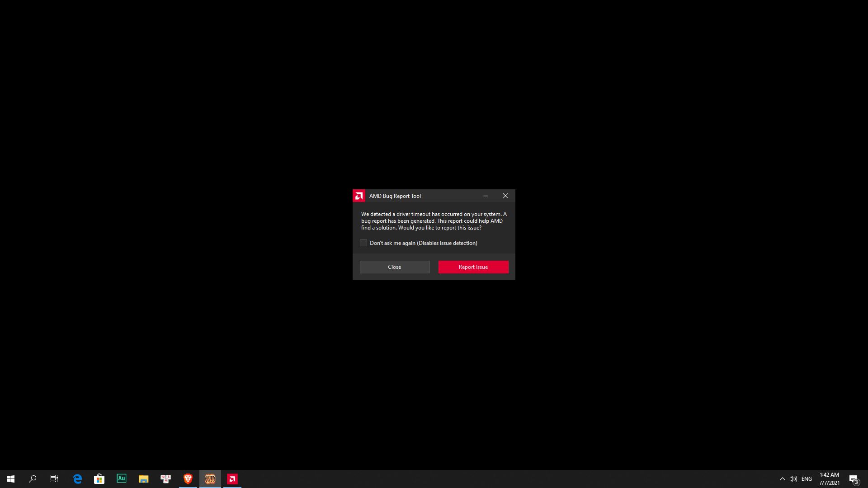
Task: Close dialog with title bar X
Action: click(505, 196)
